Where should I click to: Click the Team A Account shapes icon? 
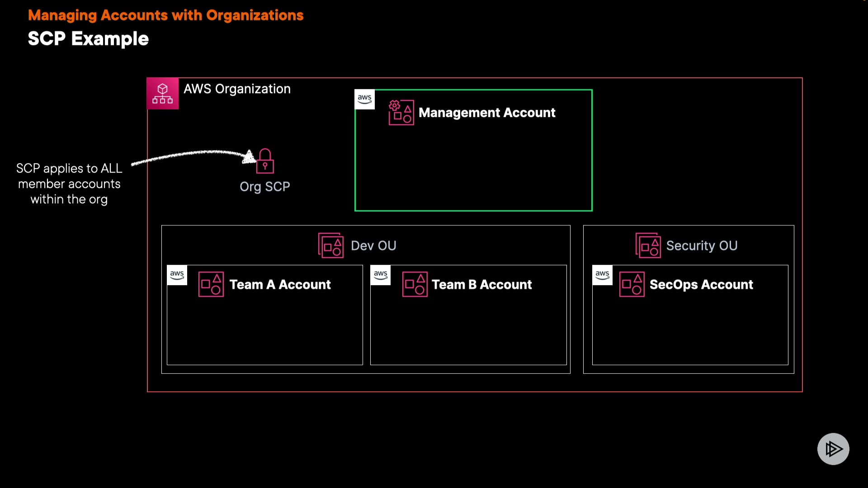[x=211, y=284]
